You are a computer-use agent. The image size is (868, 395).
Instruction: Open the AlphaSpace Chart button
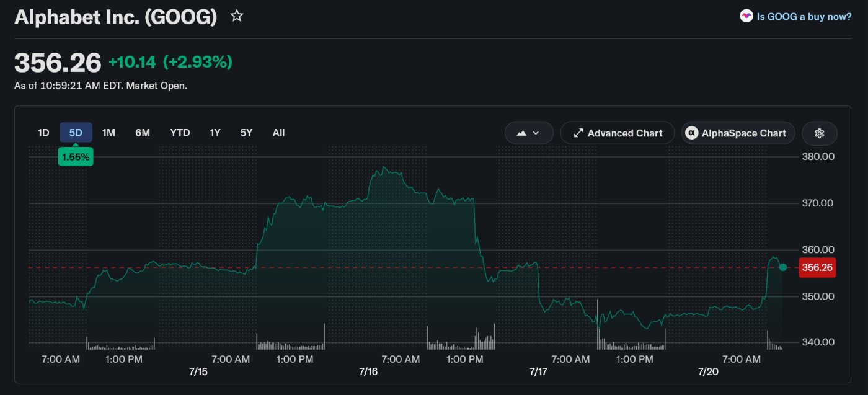point(738,133)
